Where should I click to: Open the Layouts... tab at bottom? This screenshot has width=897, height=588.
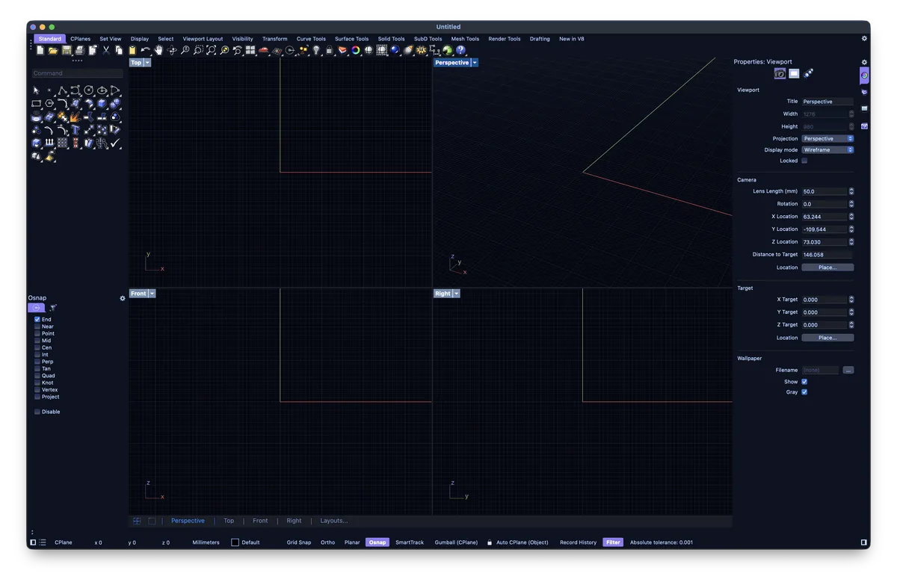tap(334, 521)
